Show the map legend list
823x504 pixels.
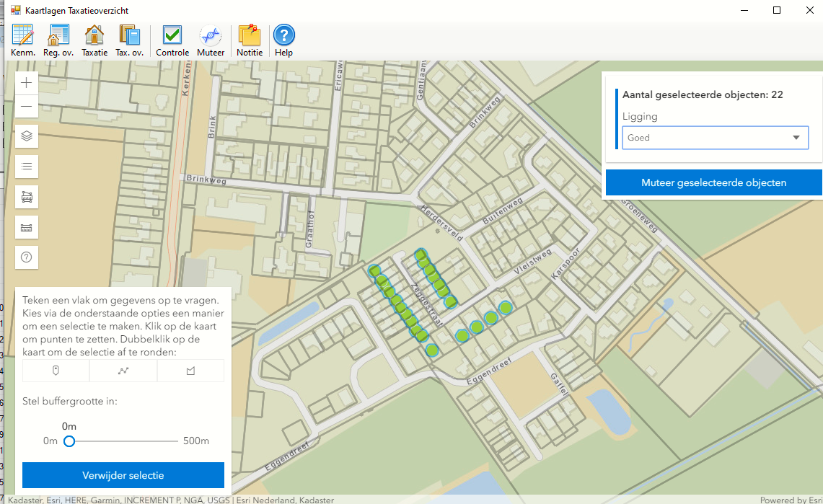(x=27, y=167)
